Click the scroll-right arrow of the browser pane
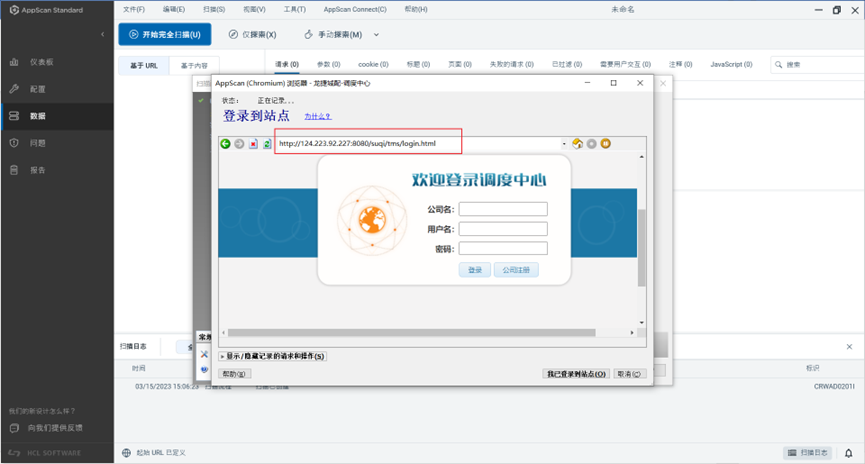 click(x=632, y=333)
